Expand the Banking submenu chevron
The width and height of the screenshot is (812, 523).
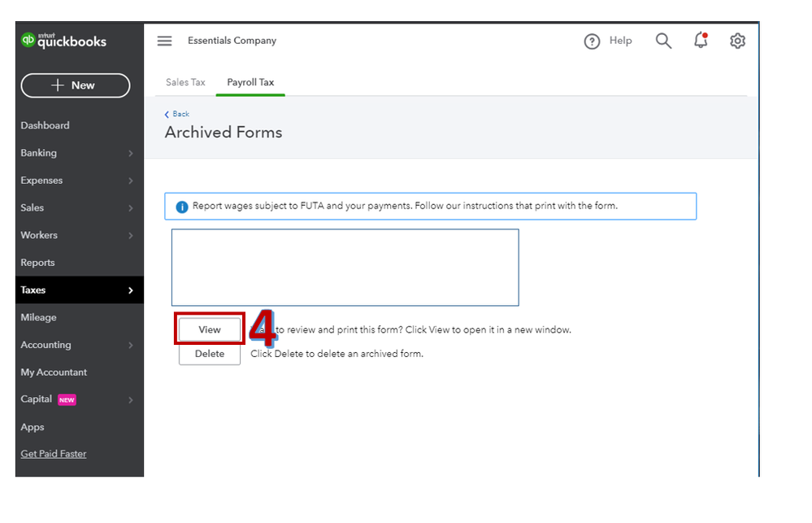(x=131, y=153)
